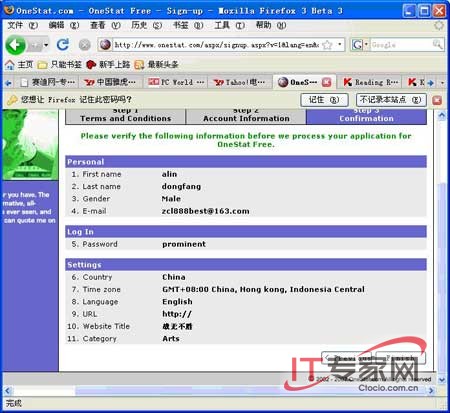The width and height of the screenshot is (450, 413).
Task: Open the all-tabs list dropdown arrow
Action: coord(442,82)
